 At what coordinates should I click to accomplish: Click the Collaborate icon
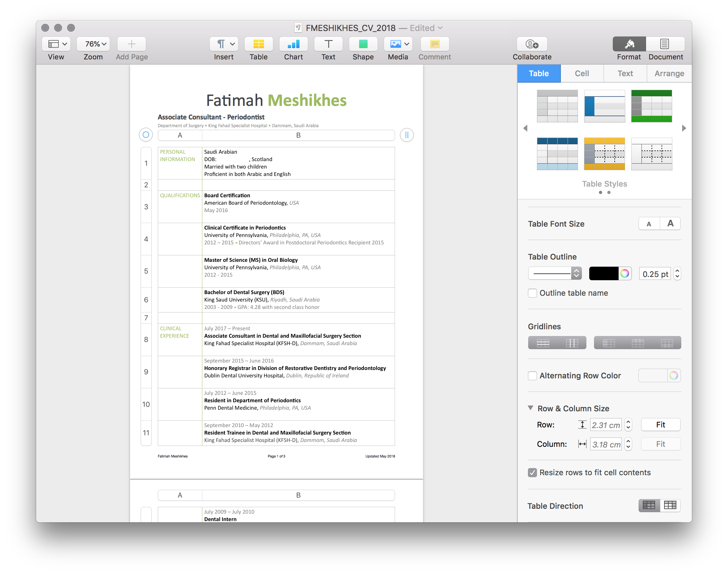tap(532, 44)
